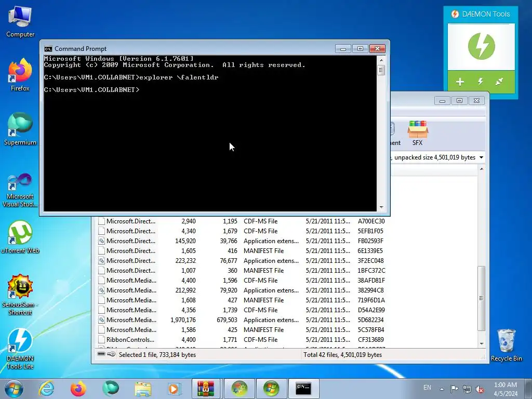Open Windows Explorer from the taskbar
Viewport: 532px width, 399px height.
pyautogui.click(x=143, y=389)
